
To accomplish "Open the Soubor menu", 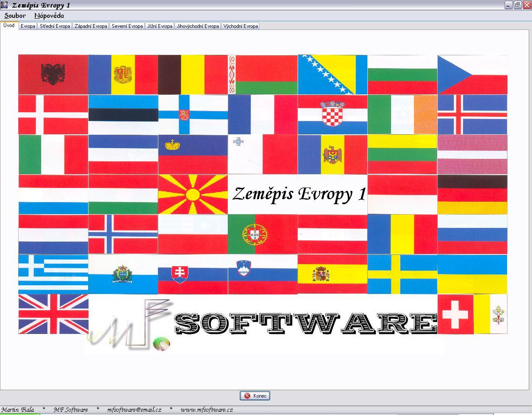I will pyautogui.click(x=15, y=16).
